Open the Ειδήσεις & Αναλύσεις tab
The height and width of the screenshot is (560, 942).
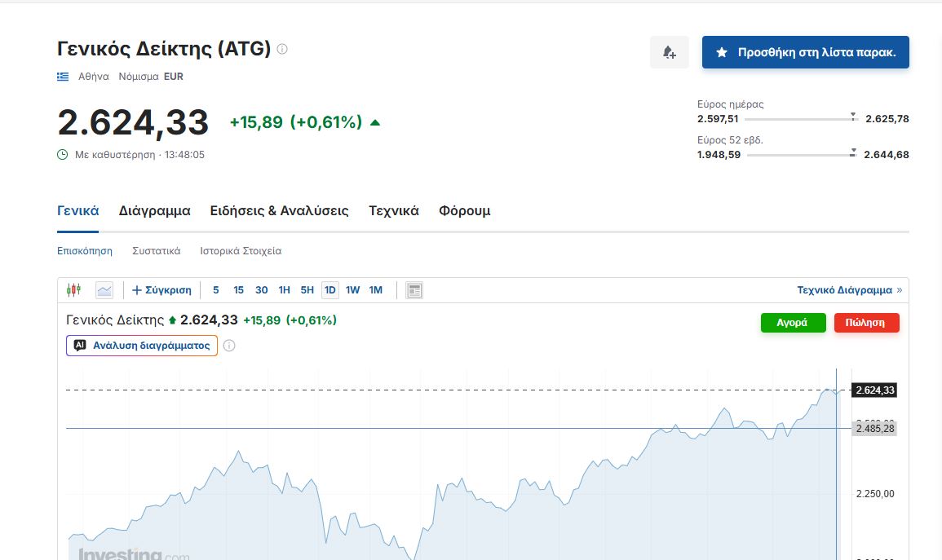280,210
